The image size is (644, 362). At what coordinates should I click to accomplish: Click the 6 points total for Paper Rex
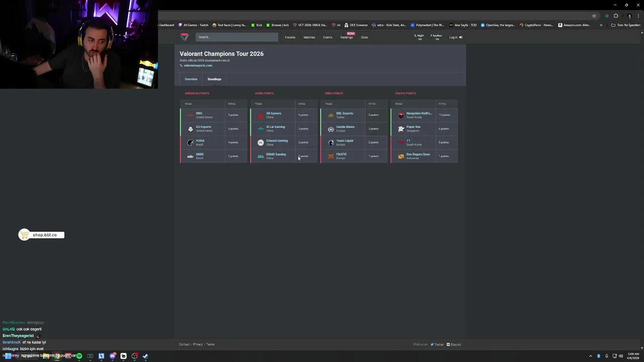point(443,129)
